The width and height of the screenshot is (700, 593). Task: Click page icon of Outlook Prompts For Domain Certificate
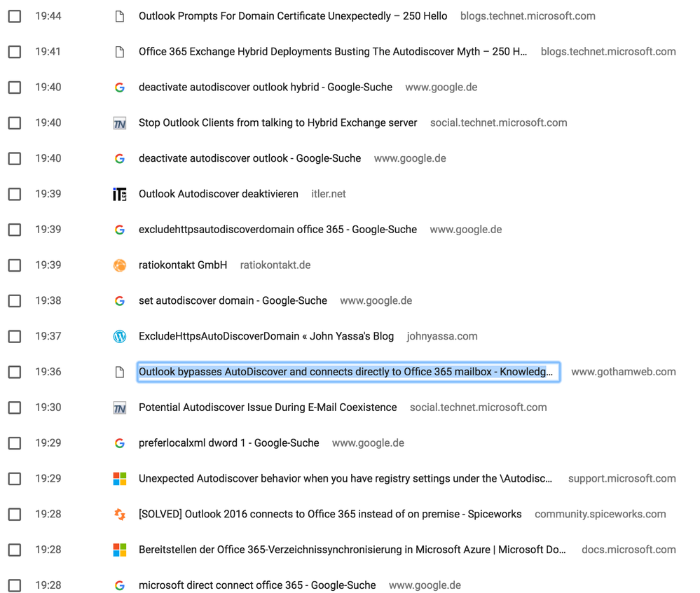(x=120, y=17)
